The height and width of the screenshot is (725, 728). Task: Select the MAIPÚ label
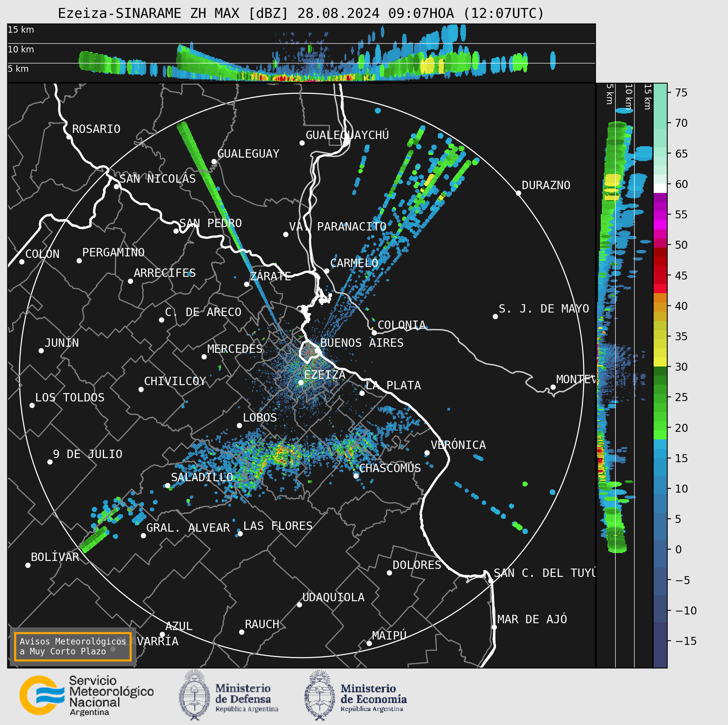point(389,636)
